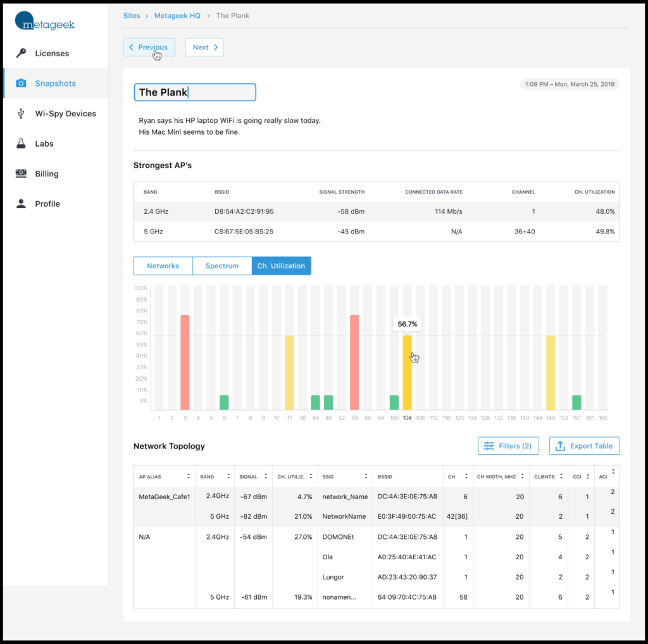Click the green channel 44 bar
Image resolution: width=648 pixels, height=644 pixels.
tap(315, 402)
